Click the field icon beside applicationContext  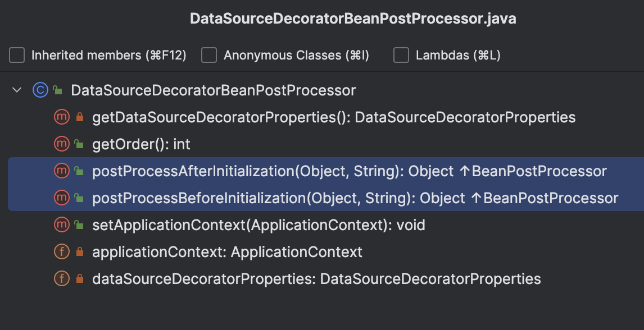[x=61, y=252]
